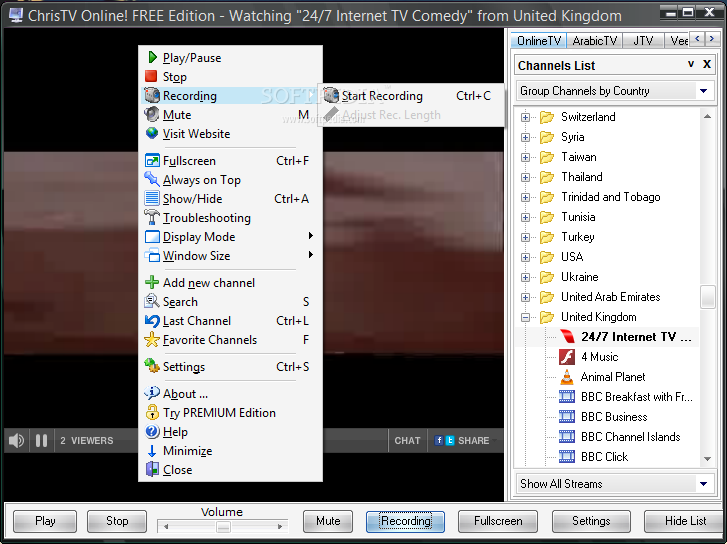Click the Favorite Channels star icon
Screen dimensions: 727x544
coord(152,339)
